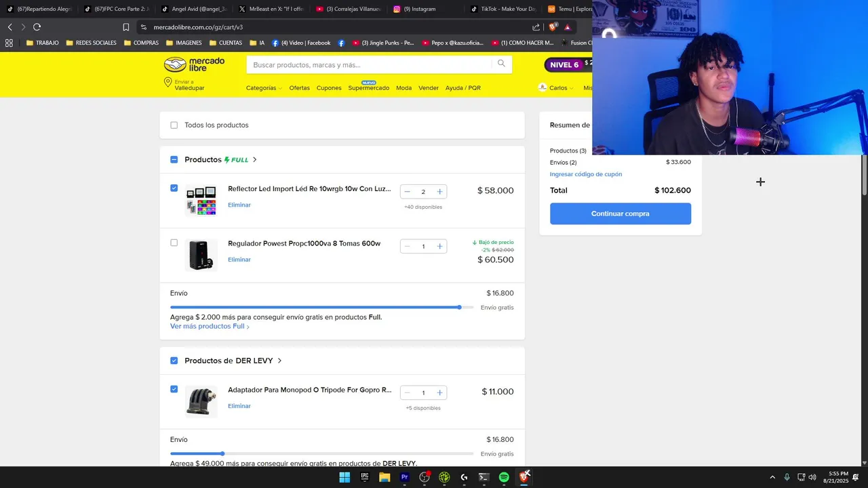This screenshot has height=488, width=868.
Task: Click the search magnifier icon
Action: point(501,64)
